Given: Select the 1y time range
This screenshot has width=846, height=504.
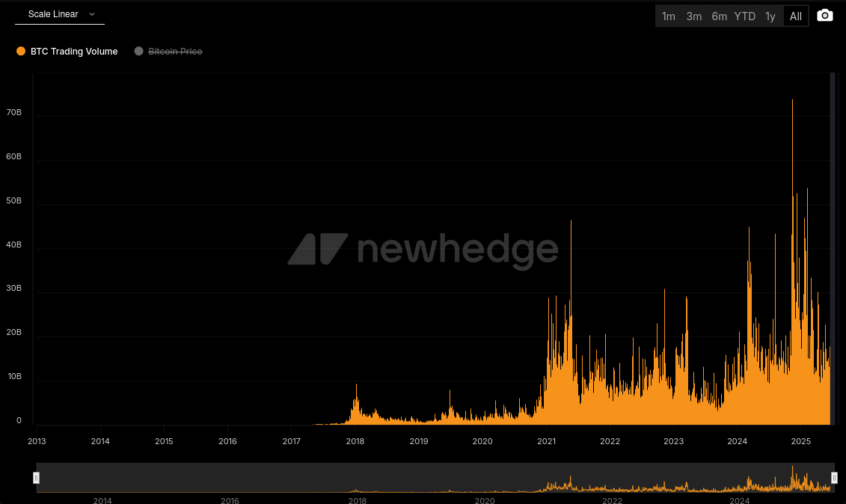Looking at the screenshot, I should [x=770, y=16].
